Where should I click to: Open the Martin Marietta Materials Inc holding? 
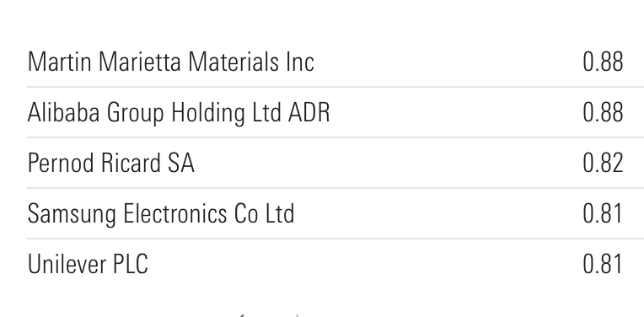pos(170,62)
